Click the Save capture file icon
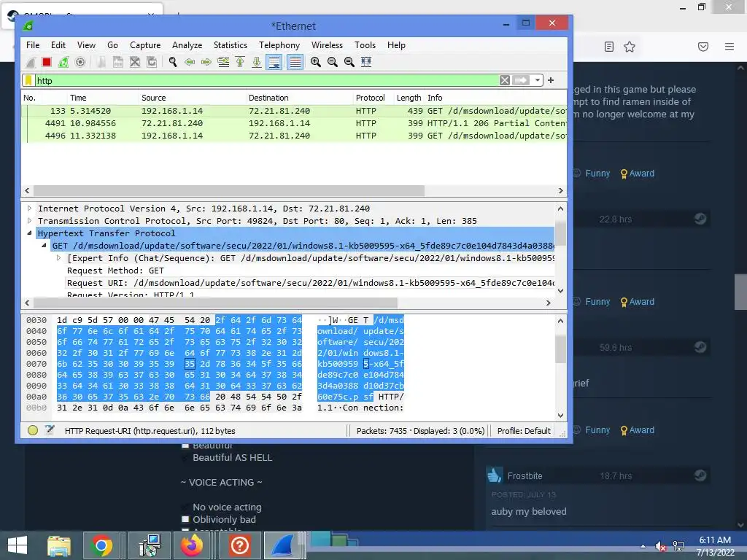This screenshot has width=747, height=560. (x=117, y=62)
